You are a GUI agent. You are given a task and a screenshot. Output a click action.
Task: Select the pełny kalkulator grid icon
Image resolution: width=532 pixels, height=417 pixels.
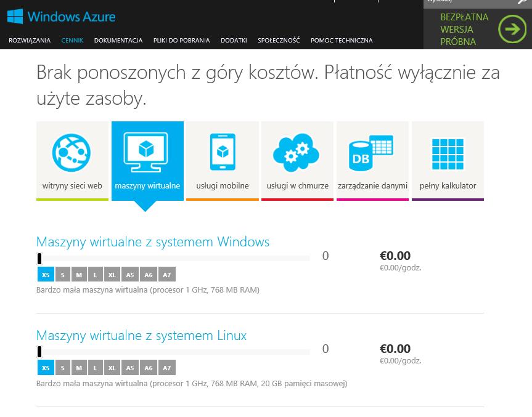pyautogui.click(x=448, y=154)
